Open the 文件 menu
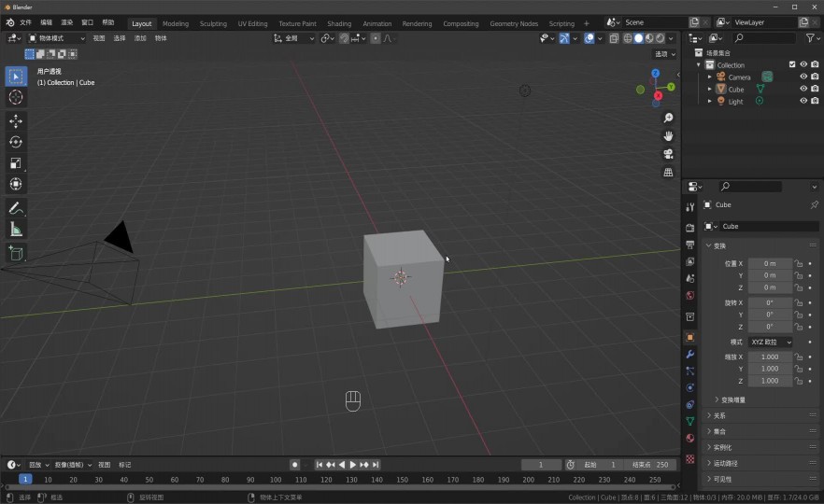824x504 pixels. pos(26,22)
